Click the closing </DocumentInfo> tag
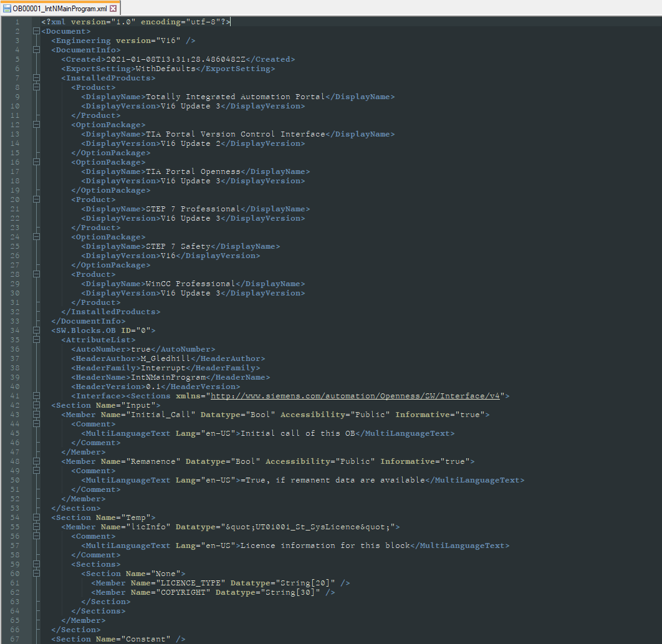Image resolution: width=662 pixels, height=644 pixels. [x=89, y=321]
